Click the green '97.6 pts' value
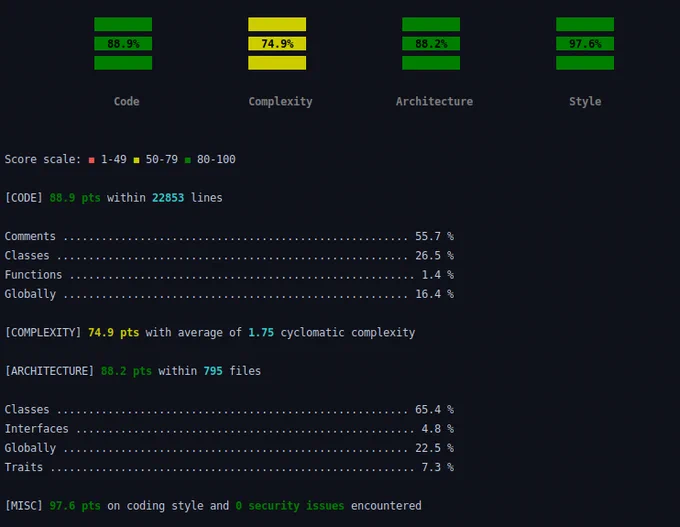The image size is (680, 527). click(x=75, y=506)
